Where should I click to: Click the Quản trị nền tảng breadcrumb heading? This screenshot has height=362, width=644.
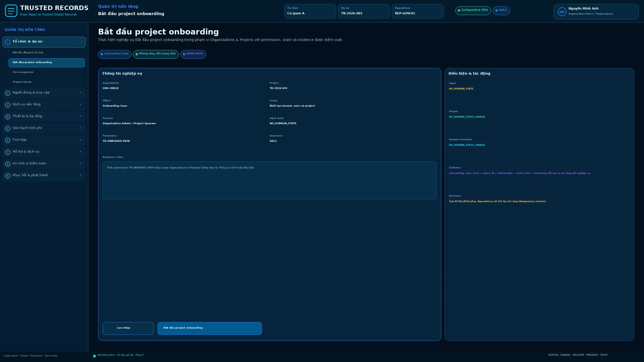click(x=118, y=6)
